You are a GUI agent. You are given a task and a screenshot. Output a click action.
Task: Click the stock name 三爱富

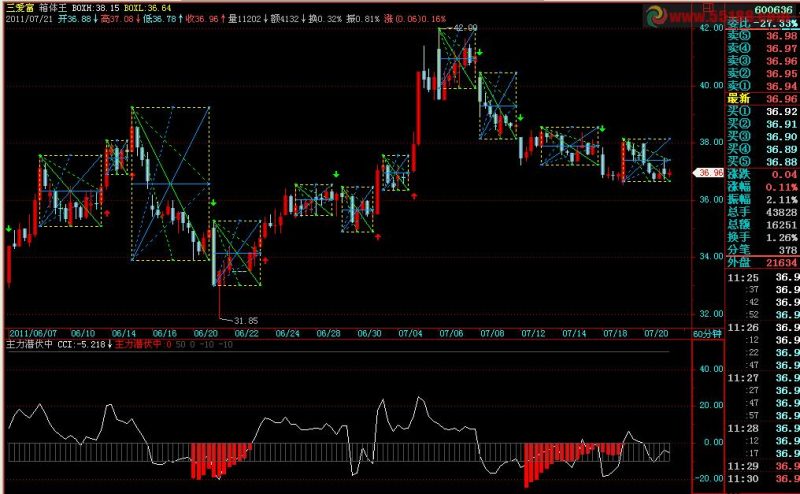coord(19,8)
